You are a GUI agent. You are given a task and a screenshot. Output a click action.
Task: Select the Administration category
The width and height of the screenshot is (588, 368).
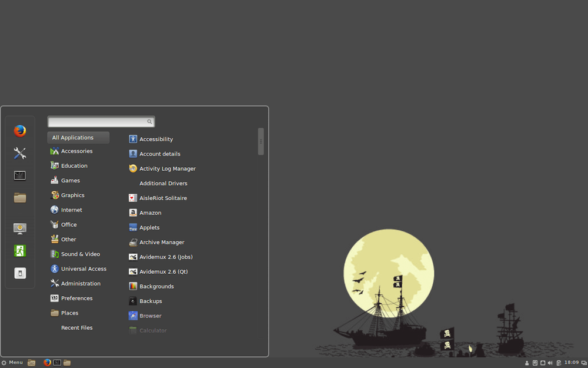(x=75, y=284)
